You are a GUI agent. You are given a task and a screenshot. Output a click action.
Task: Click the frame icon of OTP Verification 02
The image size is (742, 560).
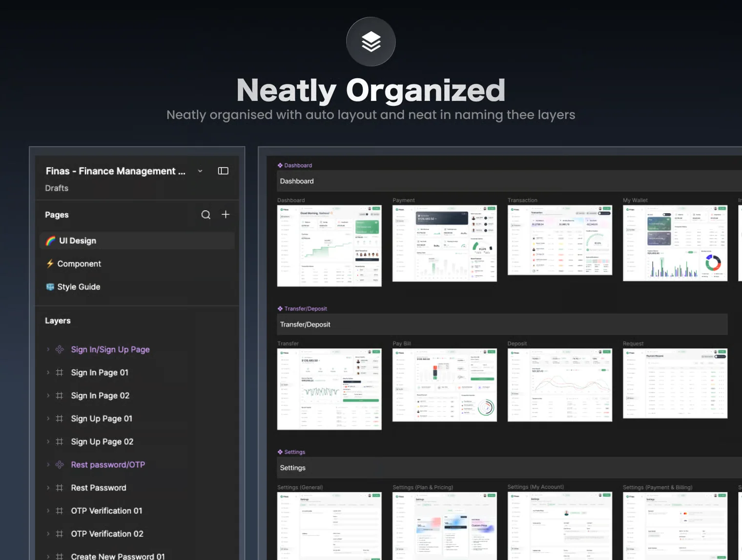point(60,534)
